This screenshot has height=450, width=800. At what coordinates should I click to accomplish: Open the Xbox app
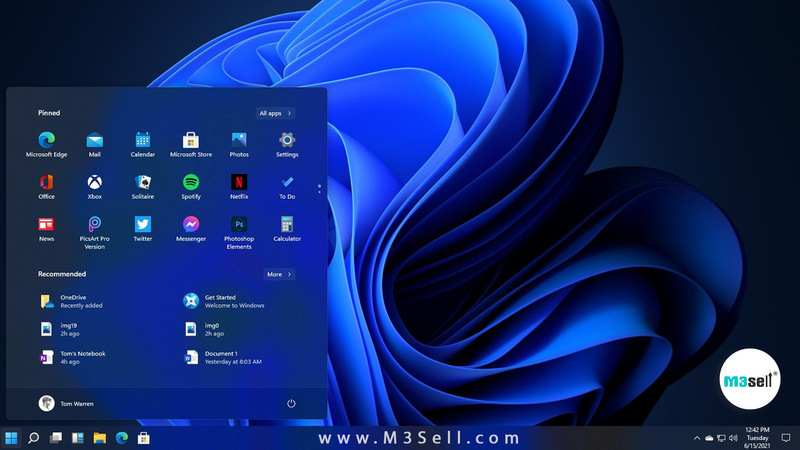[94, 187]
